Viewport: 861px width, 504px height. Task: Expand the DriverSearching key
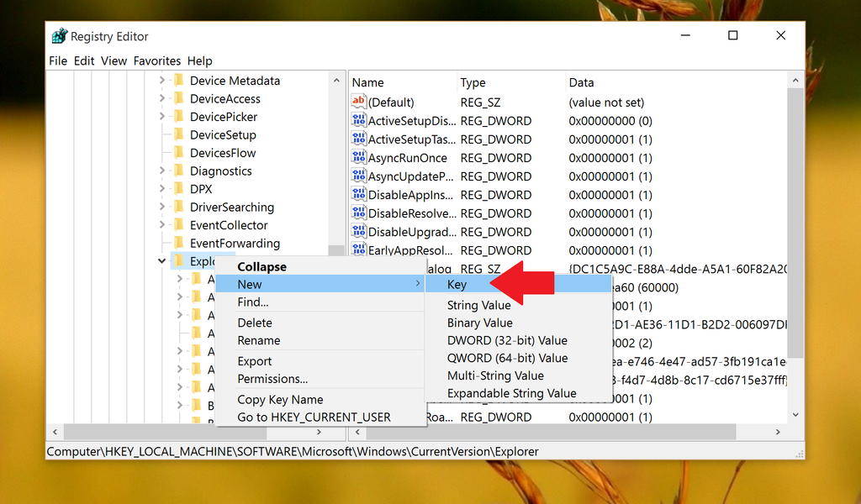162,207
